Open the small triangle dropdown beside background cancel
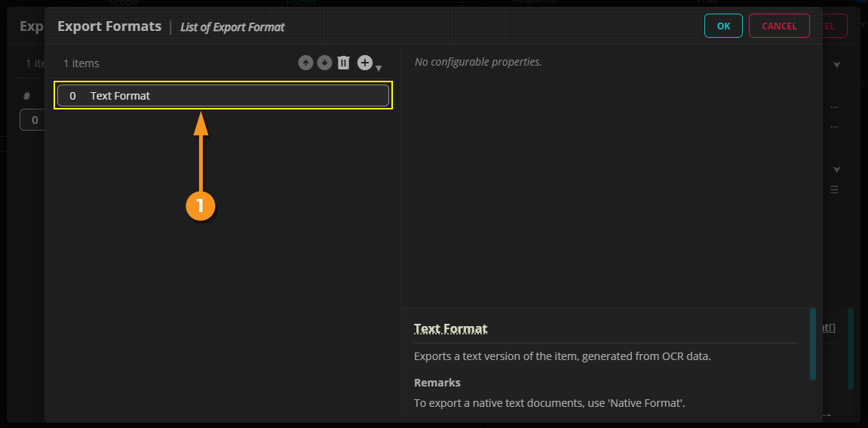 [862, 26]
